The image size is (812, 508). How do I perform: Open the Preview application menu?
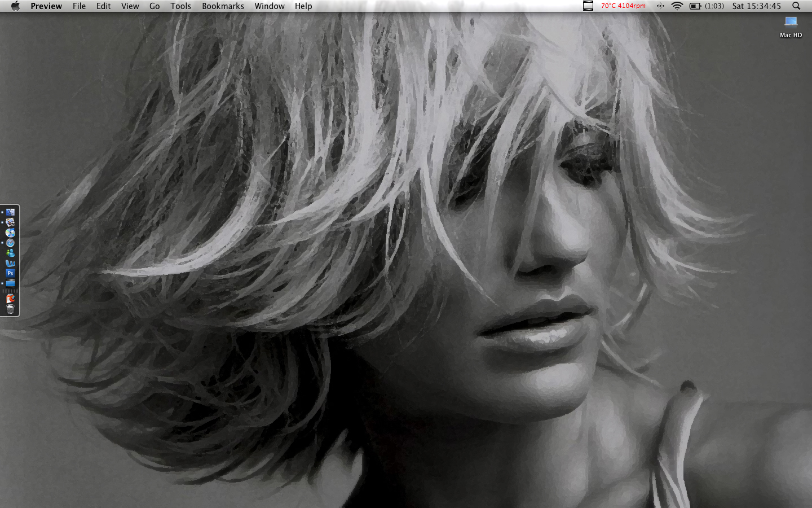click(x=46, y=6)
